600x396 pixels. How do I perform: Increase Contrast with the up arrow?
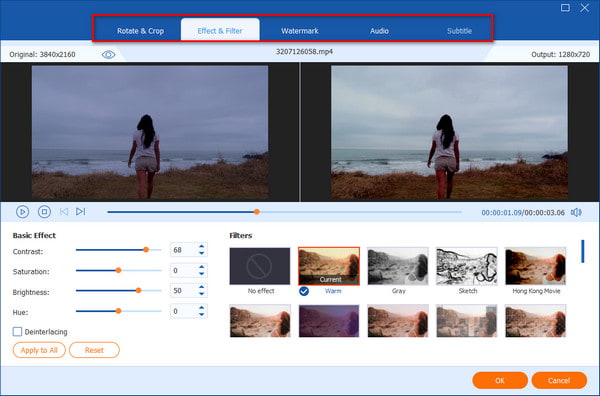[201, 247]
